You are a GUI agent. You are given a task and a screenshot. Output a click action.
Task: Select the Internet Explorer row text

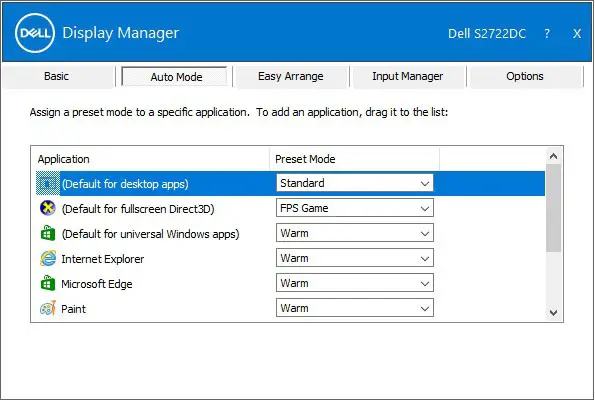(x=103, y=259)
